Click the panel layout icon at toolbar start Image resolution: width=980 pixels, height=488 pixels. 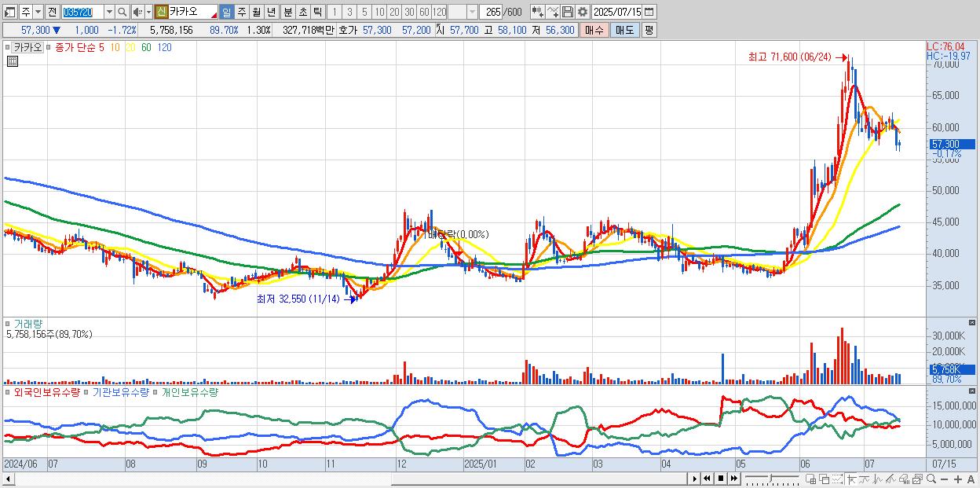(9, 13)
